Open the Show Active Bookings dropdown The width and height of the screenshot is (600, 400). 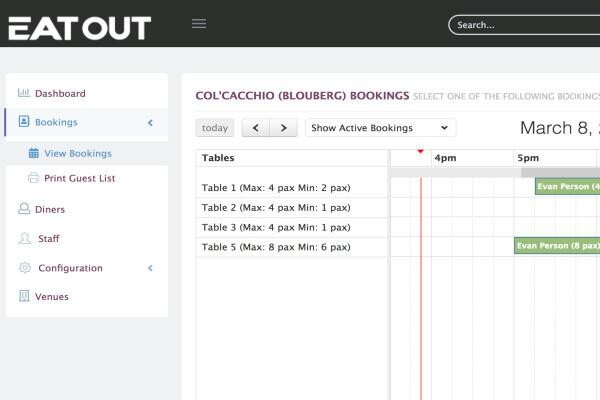coord(380,128)
